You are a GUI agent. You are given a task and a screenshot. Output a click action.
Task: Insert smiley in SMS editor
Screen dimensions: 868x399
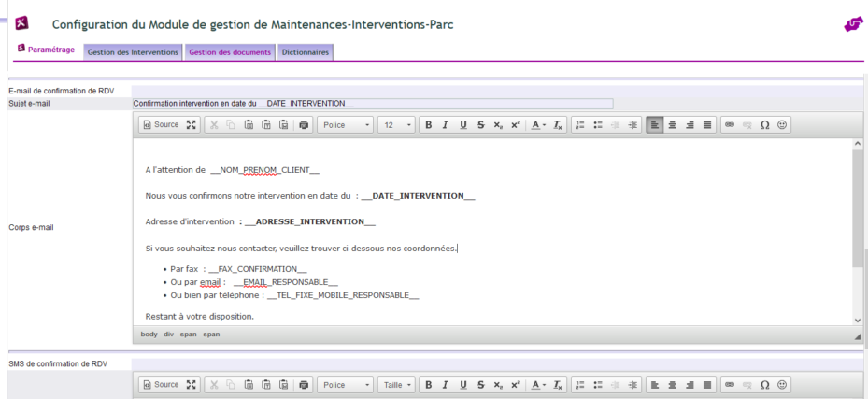click(782, 385)
